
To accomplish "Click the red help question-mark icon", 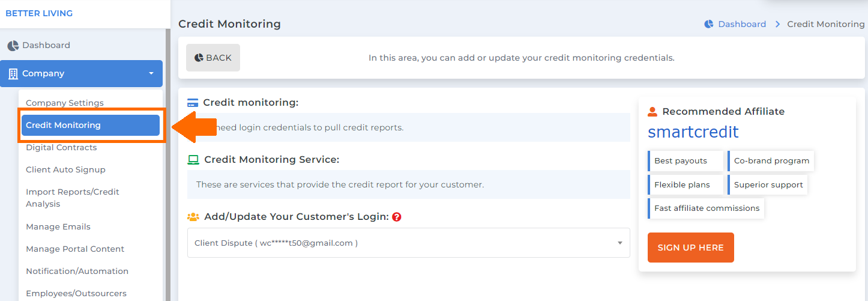I will 396,217.
